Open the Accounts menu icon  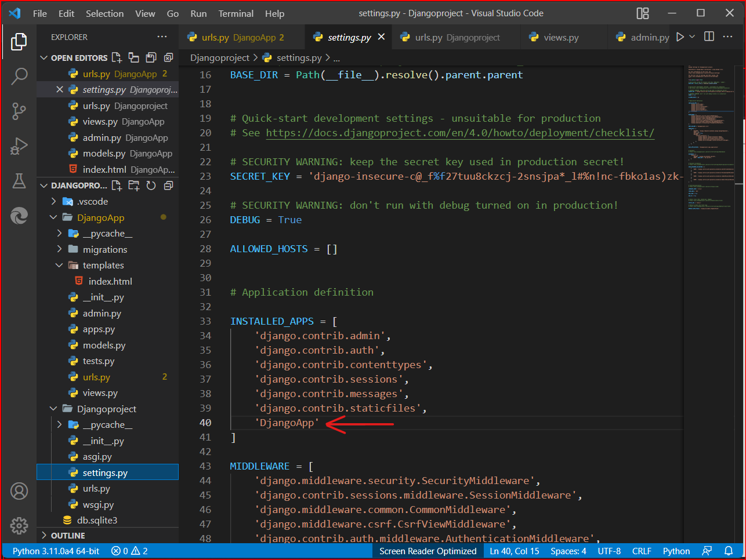(19, 491)
